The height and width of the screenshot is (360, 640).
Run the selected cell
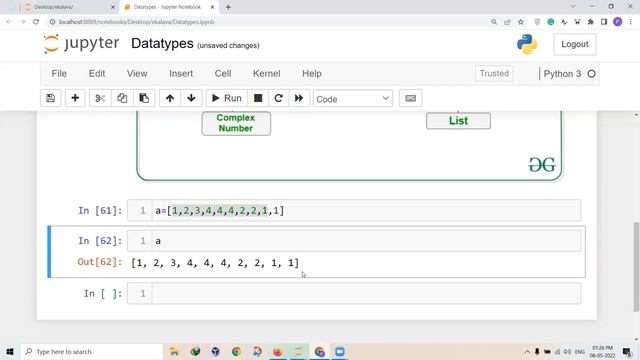pos(227,98)
